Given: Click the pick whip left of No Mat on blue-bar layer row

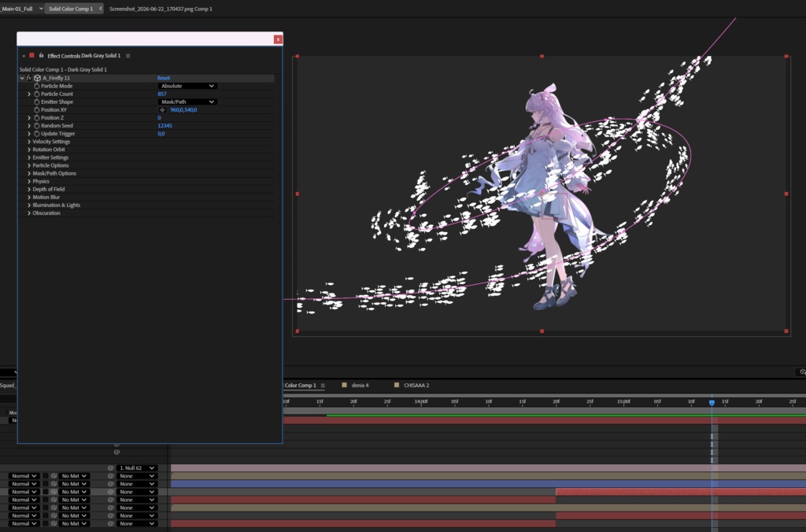Looking at the screenshot, I should (54, 484).
